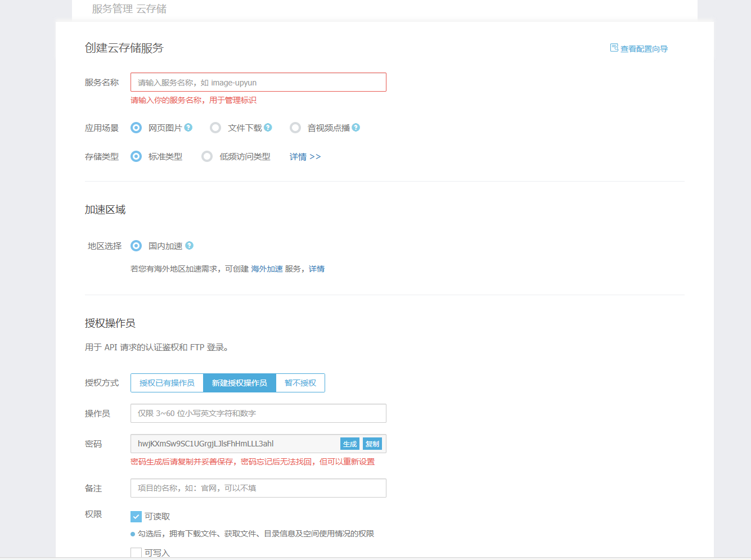Click 复制 to copy password
This screenshot has width=751, height=560.
[372, 444]
